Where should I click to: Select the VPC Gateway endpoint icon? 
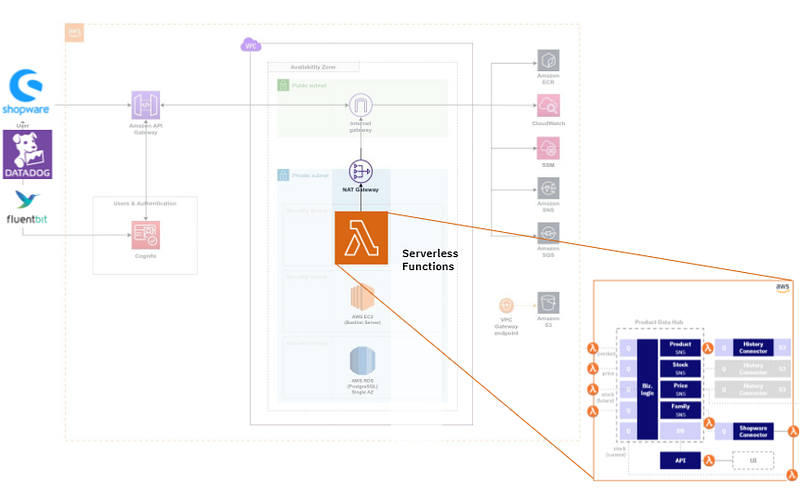click(x=506, y=306)
